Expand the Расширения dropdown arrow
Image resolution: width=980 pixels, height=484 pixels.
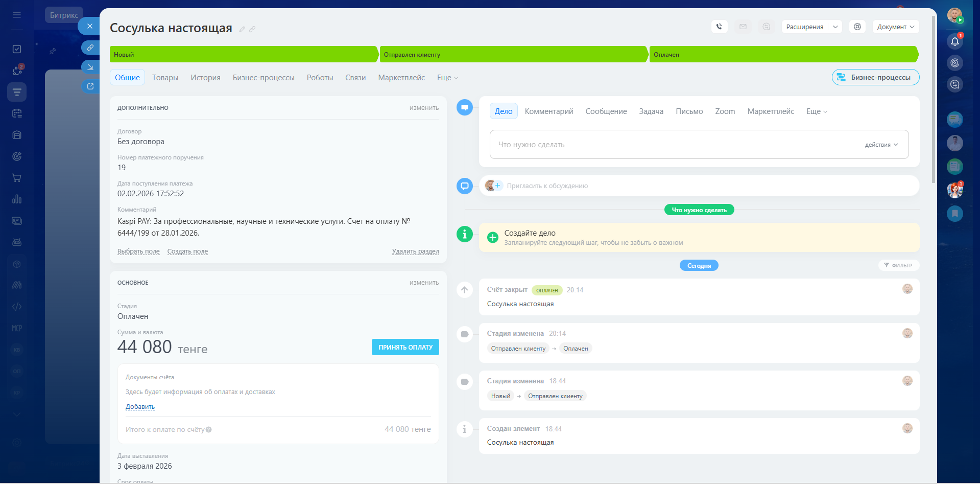pyautogui.click(x=835, y=27)
